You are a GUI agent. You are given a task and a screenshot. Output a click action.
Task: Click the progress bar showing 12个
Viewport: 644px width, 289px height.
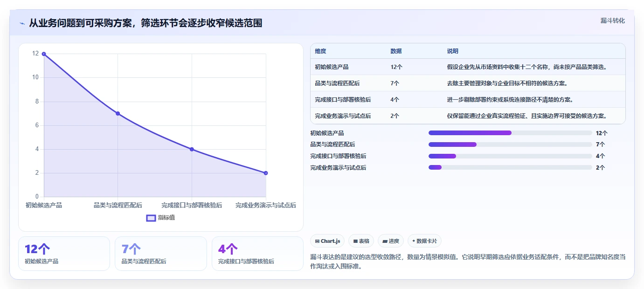point(510,133)
